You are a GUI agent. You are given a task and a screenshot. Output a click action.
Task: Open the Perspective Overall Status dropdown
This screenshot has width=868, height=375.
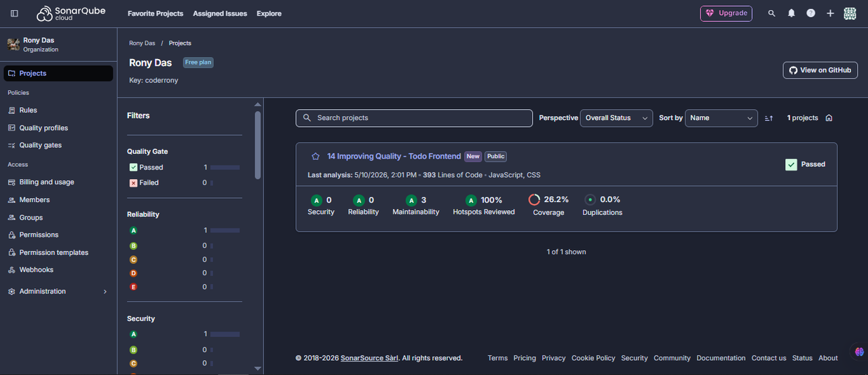click(x=616, y=118)
